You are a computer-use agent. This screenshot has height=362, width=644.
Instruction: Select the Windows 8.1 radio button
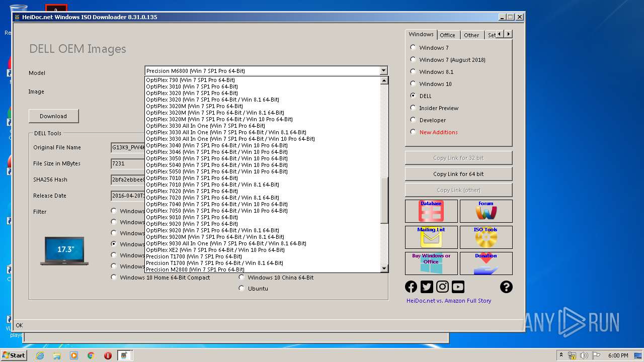click(x=413, y=72)
